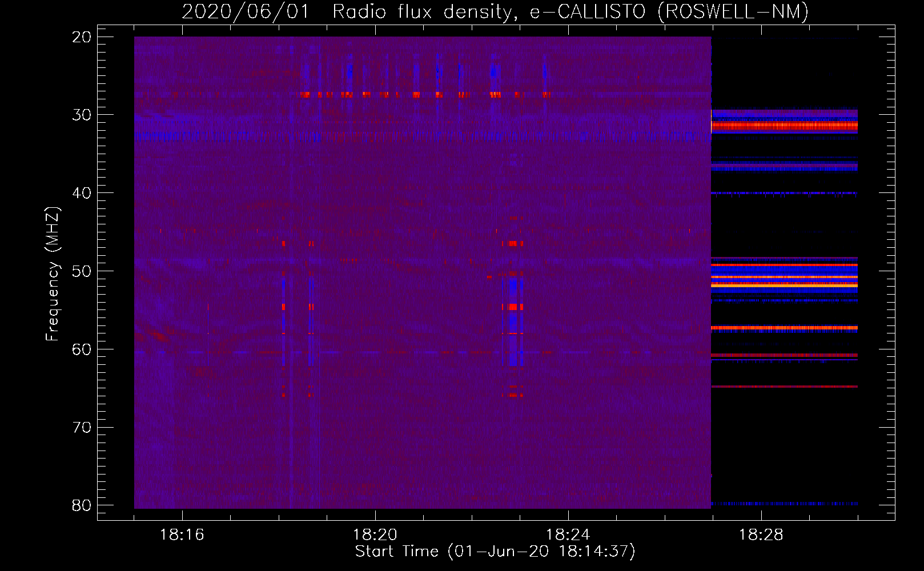The height and width of the screenshot is (571, 924).
Task: Click the 30 frequency tick label
Action: 82,115
